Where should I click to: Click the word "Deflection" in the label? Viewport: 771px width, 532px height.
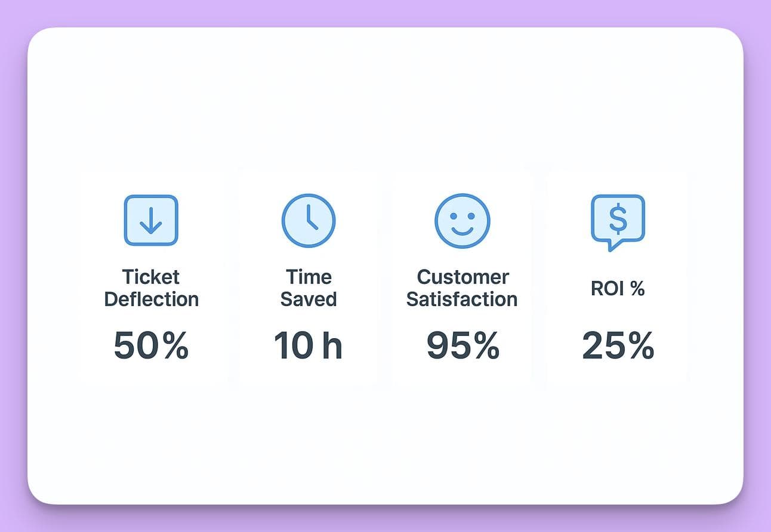[151, 299]
